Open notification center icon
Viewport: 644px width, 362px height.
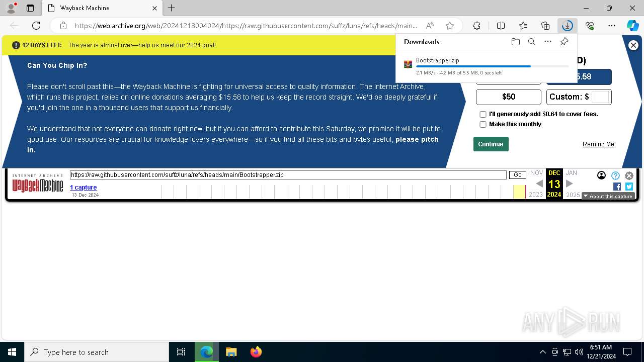(627, 352)
